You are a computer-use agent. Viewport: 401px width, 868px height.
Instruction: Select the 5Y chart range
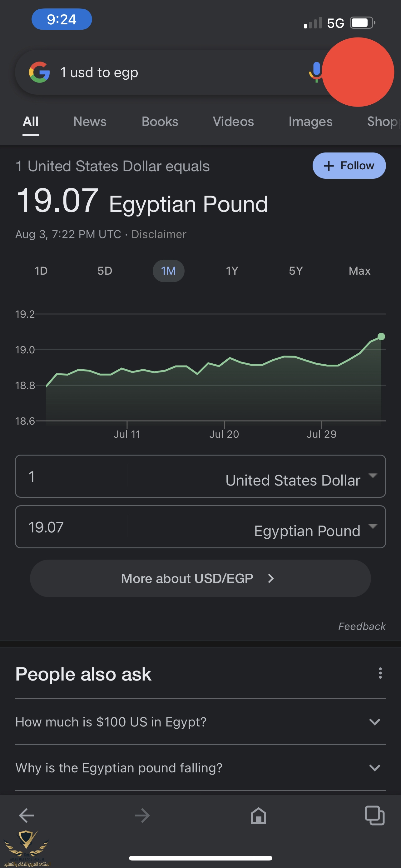click(x=296, y=271)
